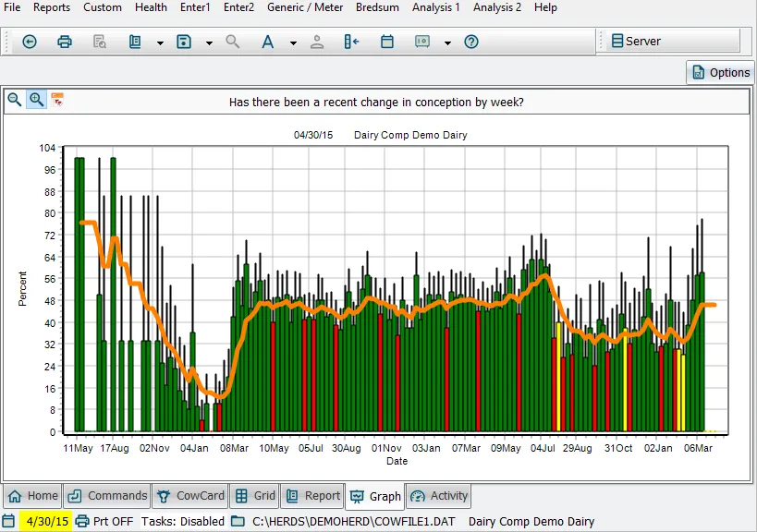
Task: Open the Health menu
Action: click(151, 7)
